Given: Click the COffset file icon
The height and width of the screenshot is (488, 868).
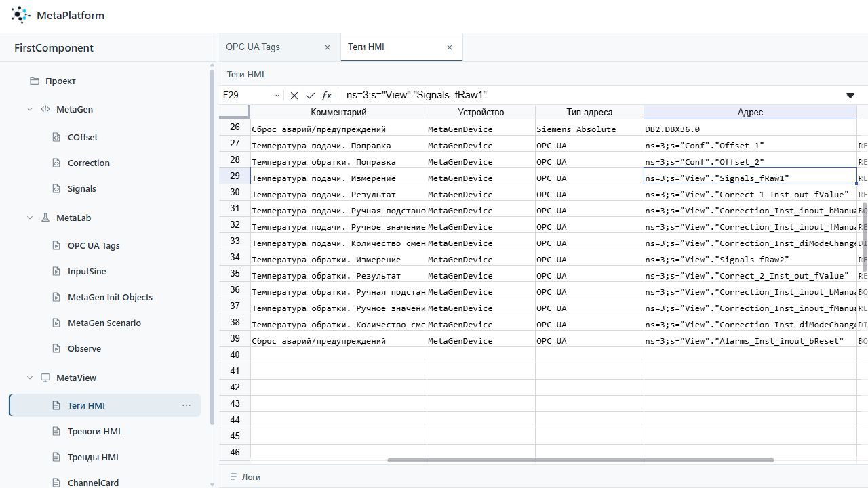Looking at the screenshot, I should pos(57,137).
